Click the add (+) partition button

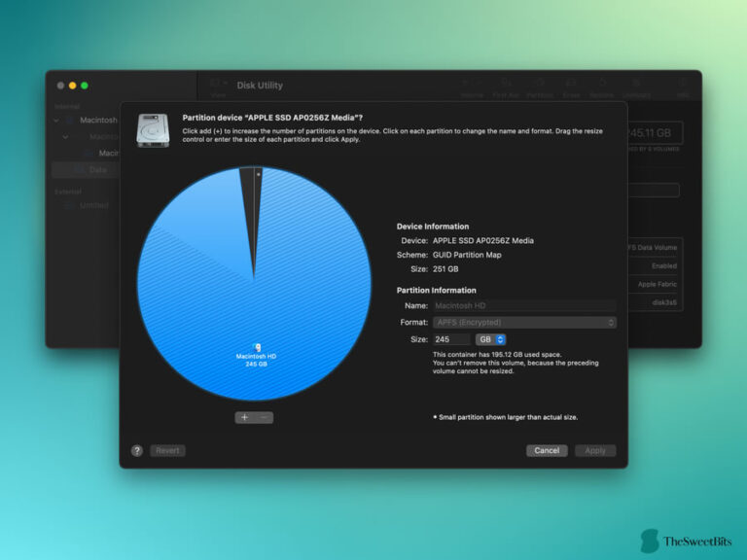pos(244,418)
